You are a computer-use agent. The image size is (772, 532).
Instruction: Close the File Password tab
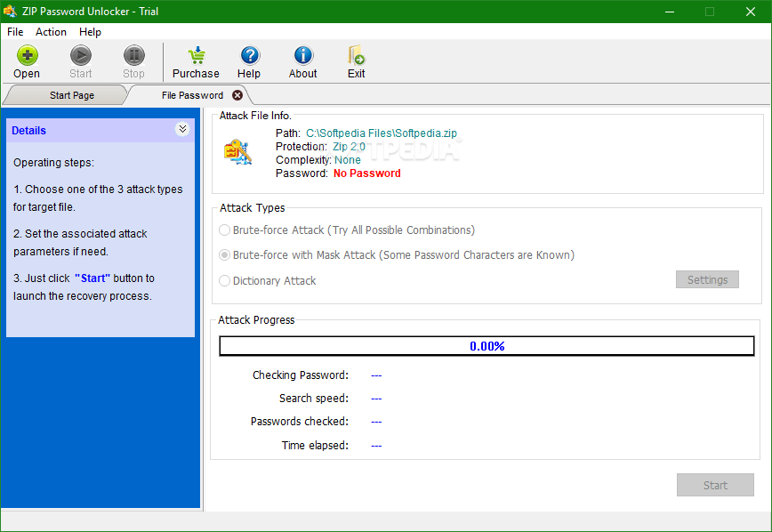pos(237,94)
